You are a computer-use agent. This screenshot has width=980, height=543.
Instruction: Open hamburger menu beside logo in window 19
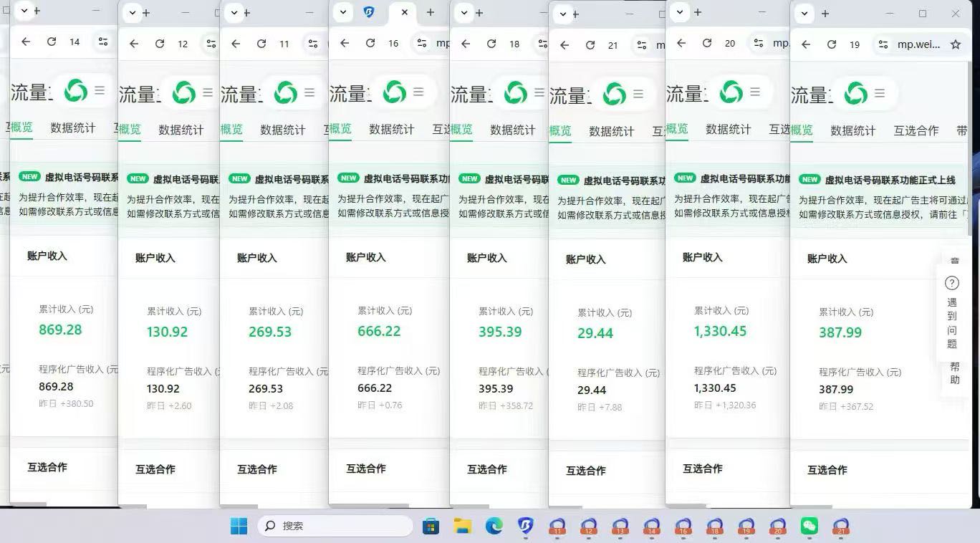[x=880, y=93]
